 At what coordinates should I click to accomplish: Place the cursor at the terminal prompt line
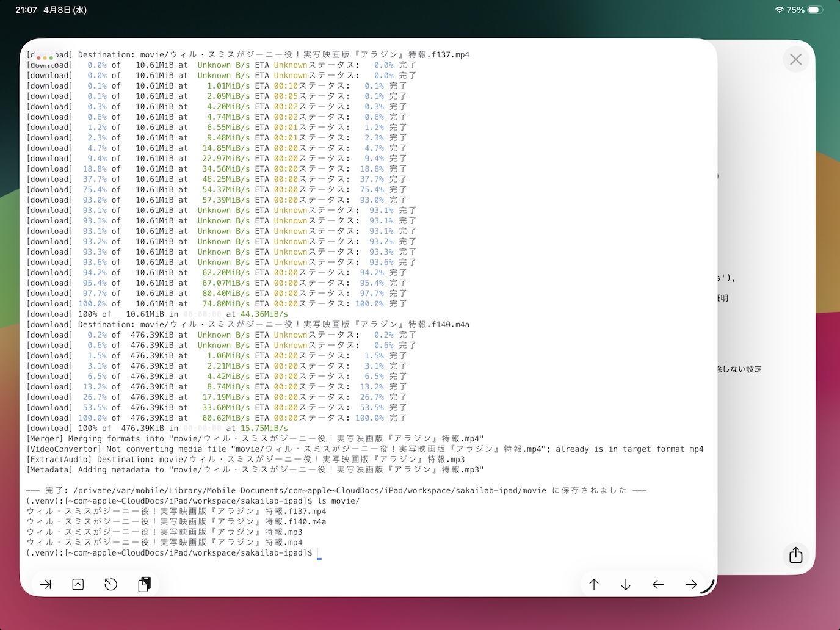(318, 553)
